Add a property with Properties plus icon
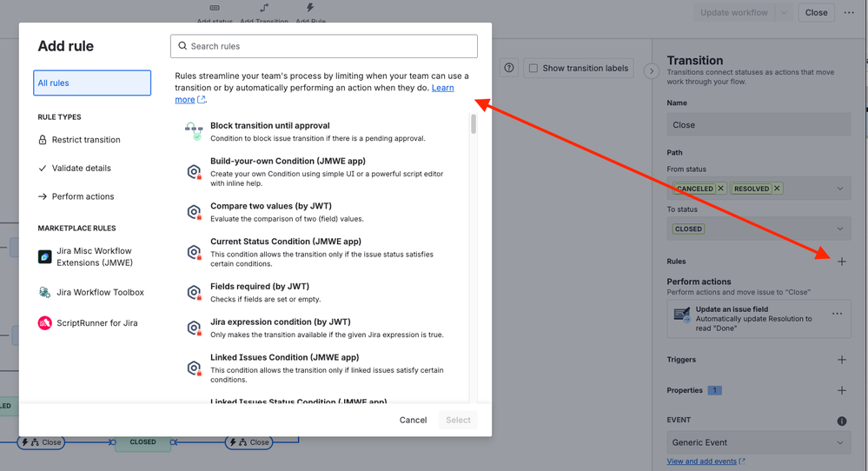868x471 pixels. [x=841, y=390]
